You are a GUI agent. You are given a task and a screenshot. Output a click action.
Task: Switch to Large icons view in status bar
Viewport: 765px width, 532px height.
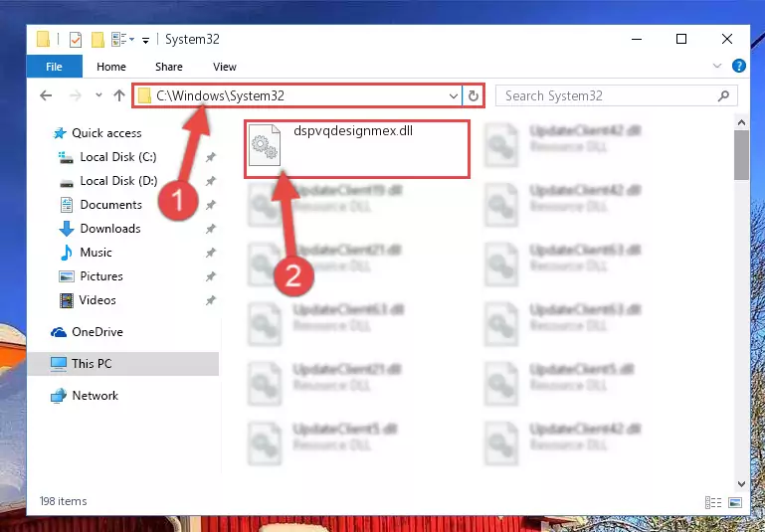click(x=735, y=502)
